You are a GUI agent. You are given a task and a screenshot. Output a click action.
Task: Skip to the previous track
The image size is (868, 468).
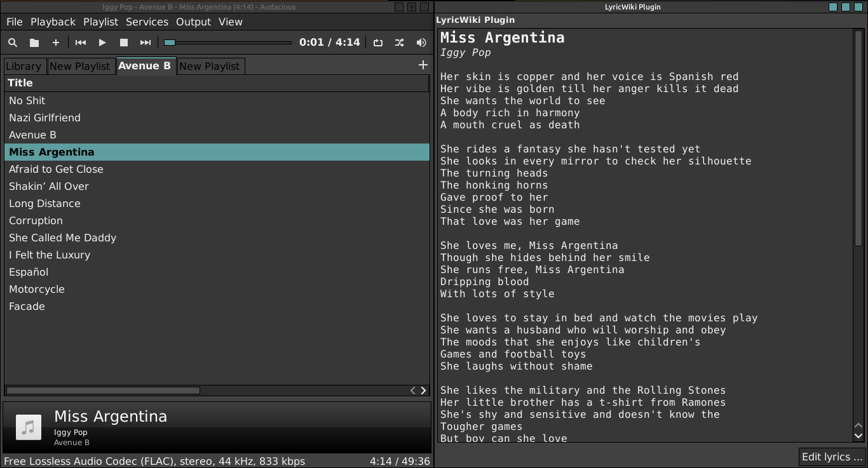pyautogui.click(x=80, y=42)
